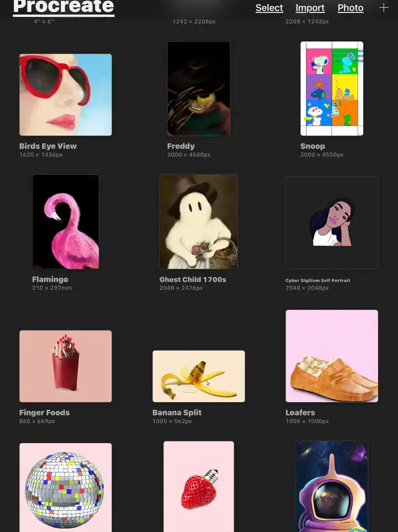Open the Cyber Sigilism Self Portrait artwork
The image size is (398, 532).
[331, 223]
